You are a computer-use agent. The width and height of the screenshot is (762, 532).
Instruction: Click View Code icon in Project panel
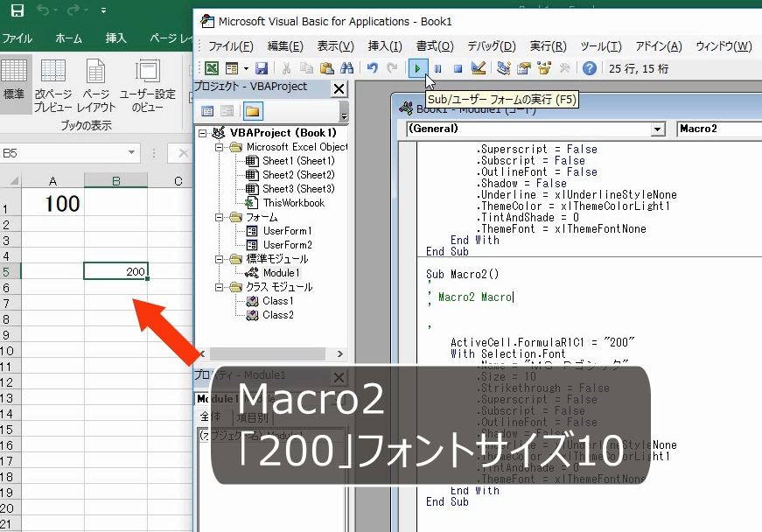coord(207,111)
